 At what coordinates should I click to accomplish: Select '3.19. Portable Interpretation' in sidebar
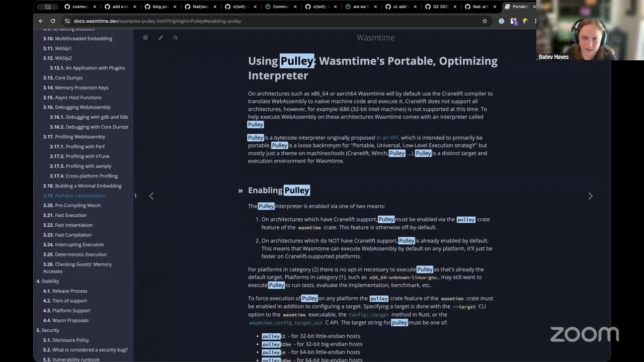coord(74,196)
